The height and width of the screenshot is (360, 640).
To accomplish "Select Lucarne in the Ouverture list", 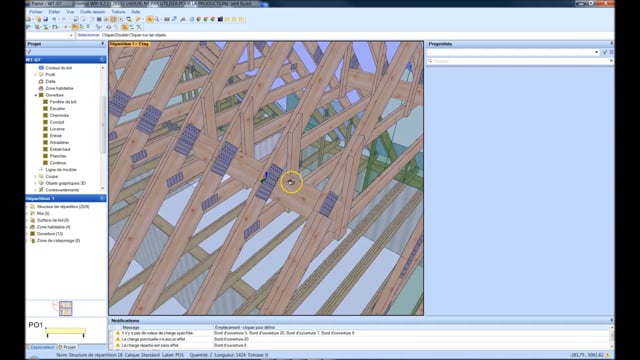I will point(57,129).
